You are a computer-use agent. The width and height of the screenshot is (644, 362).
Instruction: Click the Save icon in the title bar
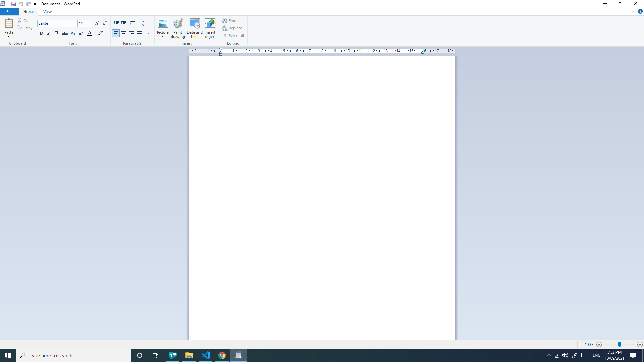14,4
